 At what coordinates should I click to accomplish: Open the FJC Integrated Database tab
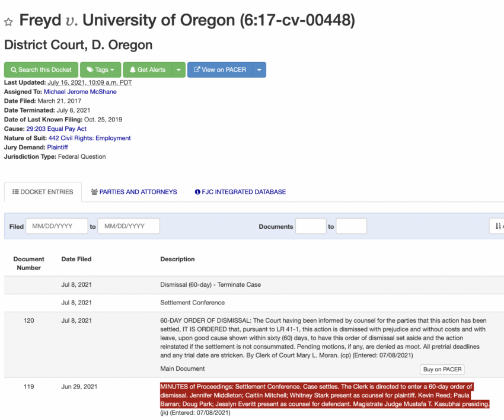click(240, 192)
